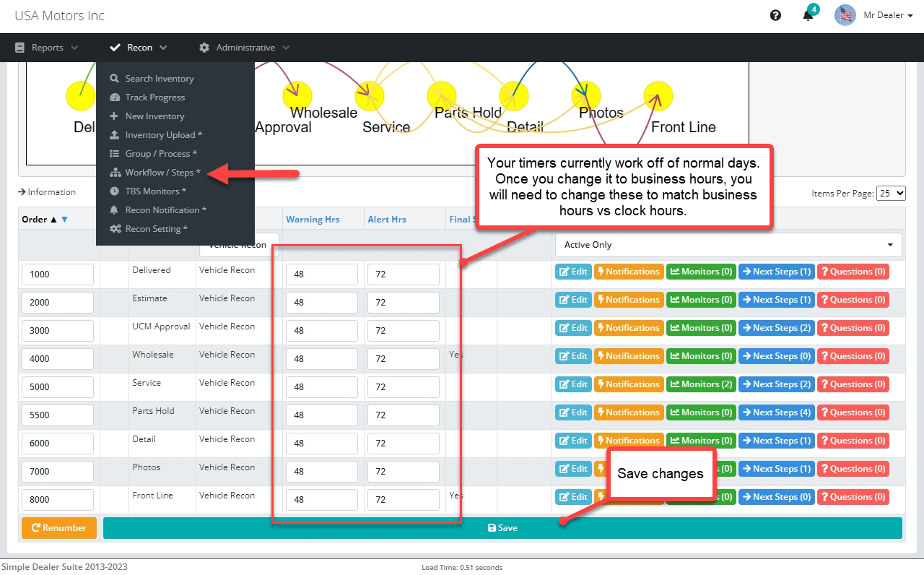Image resolution: width=924 pixels, height=575 pixels.
Task: Open Inventory Upload from the Recon menu
Action: (x=163, y=135)
